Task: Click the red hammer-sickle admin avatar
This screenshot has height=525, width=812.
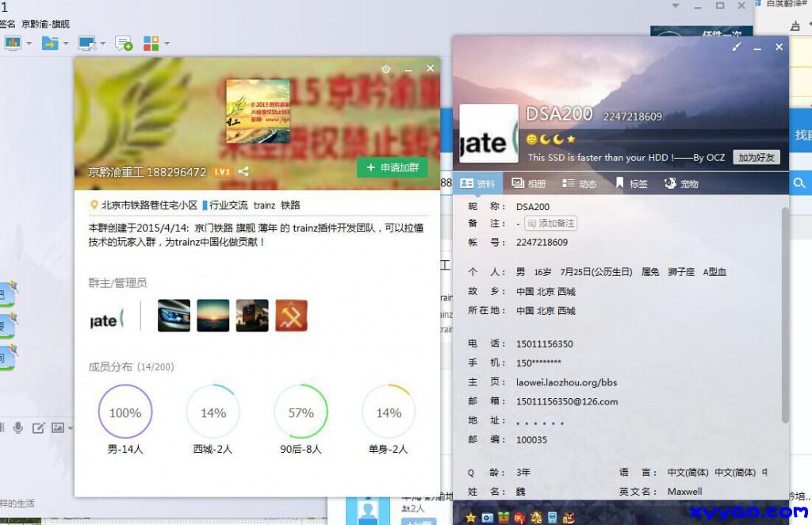Action: tap(291, 316)
